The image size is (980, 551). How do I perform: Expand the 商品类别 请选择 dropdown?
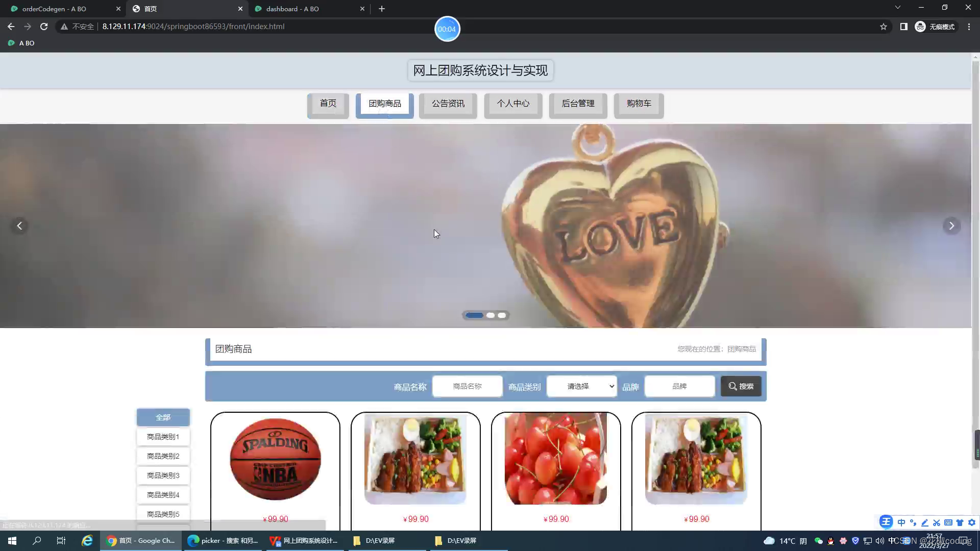click(581, 386)
